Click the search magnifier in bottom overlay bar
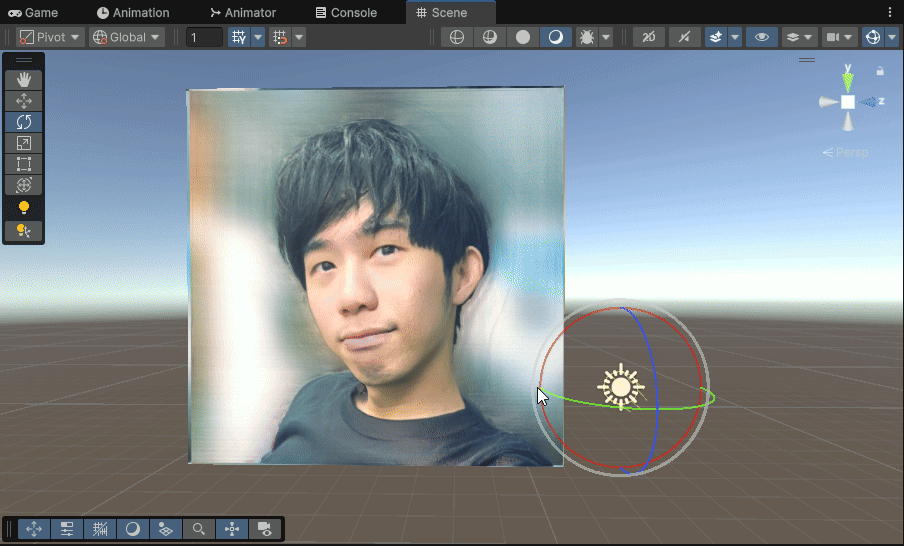 (199, 529)
